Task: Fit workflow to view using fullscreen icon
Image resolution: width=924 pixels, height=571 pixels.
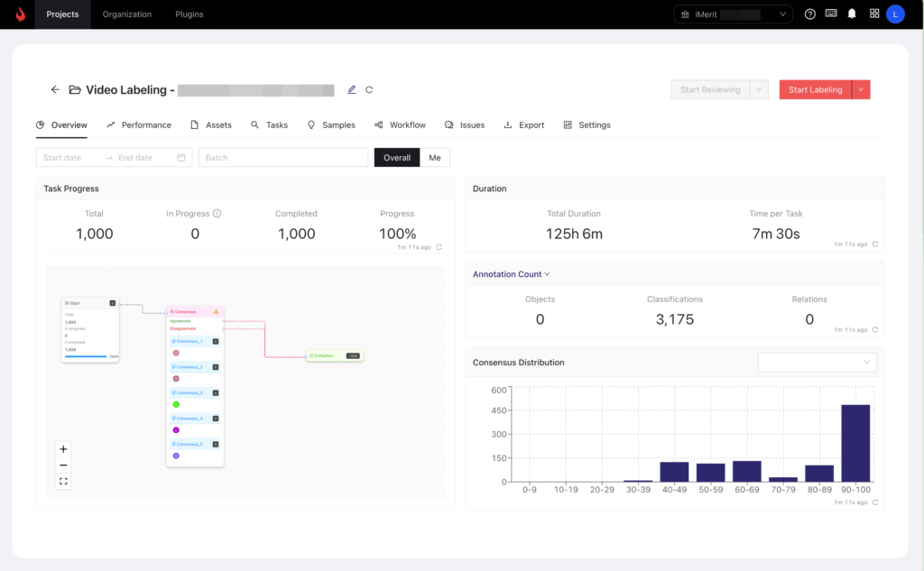Action: coord(63,481)
